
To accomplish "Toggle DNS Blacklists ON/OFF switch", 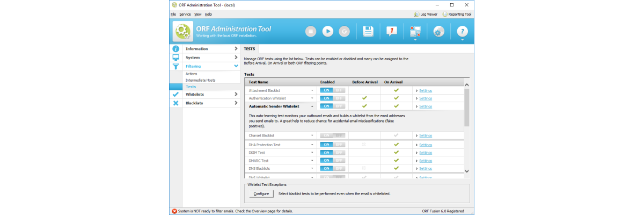I will (x=332, y=169).
